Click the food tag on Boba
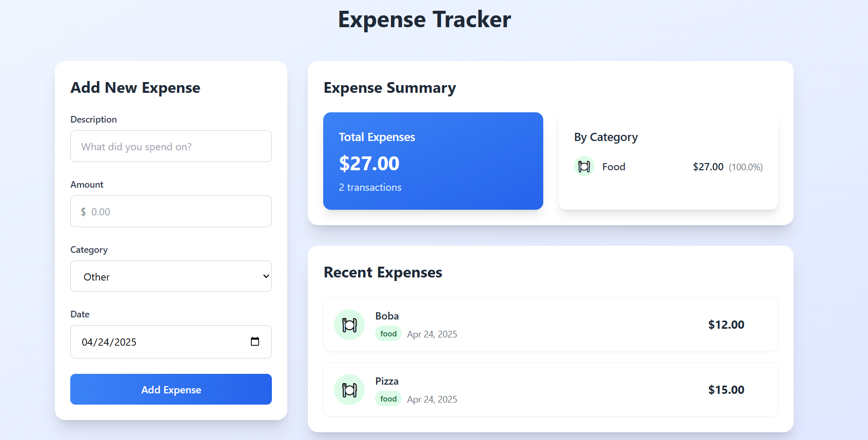The height and width of the screenshot is (440, 868). pos(388,334)
